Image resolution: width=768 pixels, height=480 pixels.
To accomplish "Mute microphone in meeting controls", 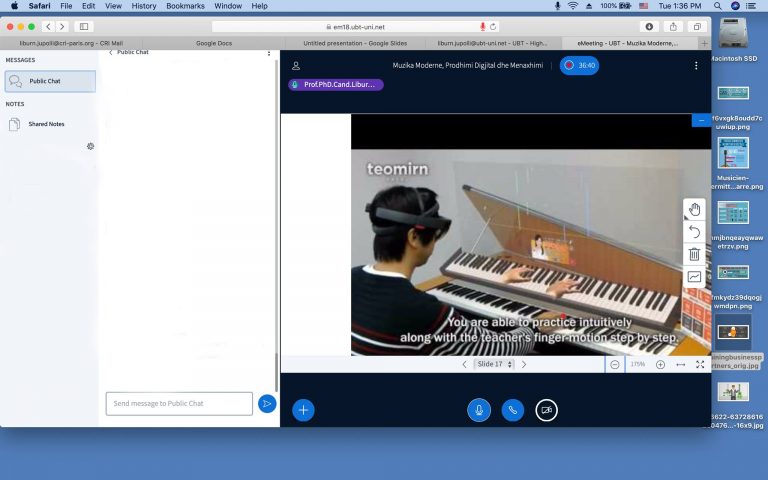I will pyautogui.click(x=479, y=410).
